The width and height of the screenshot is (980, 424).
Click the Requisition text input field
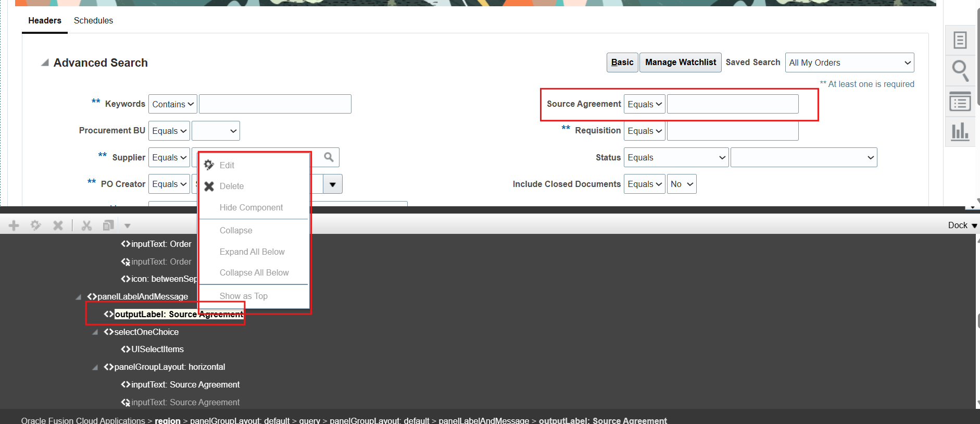click(733, 131)
